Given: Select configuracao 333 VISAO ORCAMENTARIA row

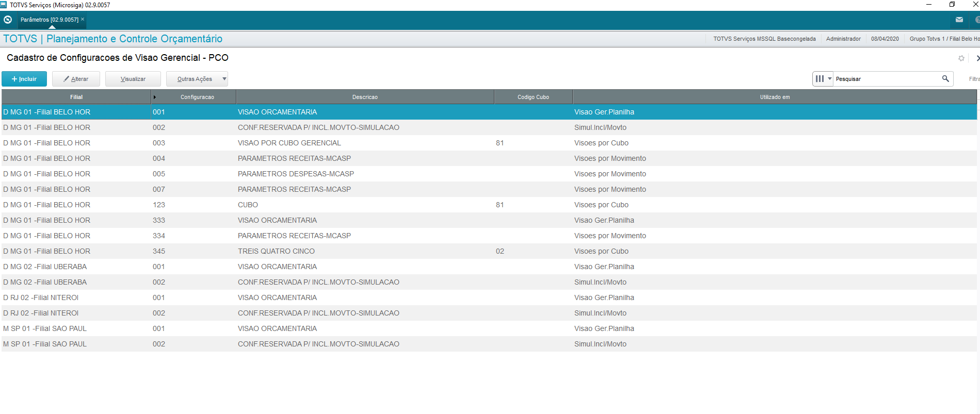Looking at the screenshot, I should tap(489, 220).
